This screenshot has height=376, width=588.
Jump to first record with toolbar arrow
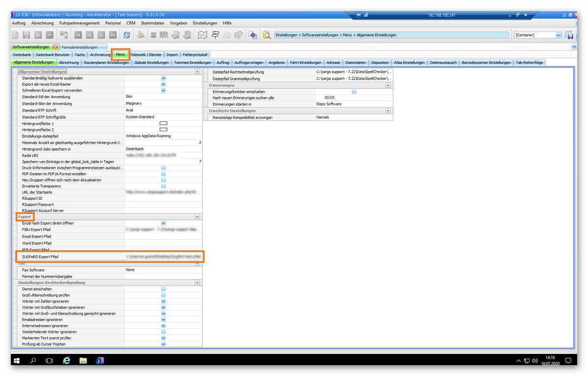(78, 35)
